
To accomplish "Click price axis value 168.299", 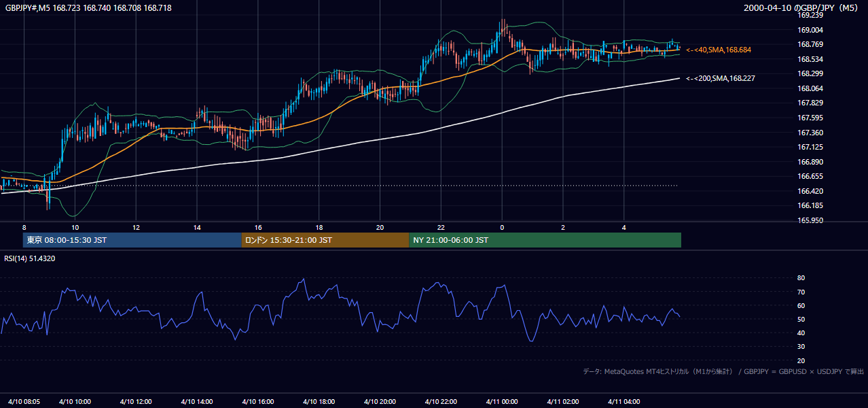I will pyautogui.click(x=810, y=73).
